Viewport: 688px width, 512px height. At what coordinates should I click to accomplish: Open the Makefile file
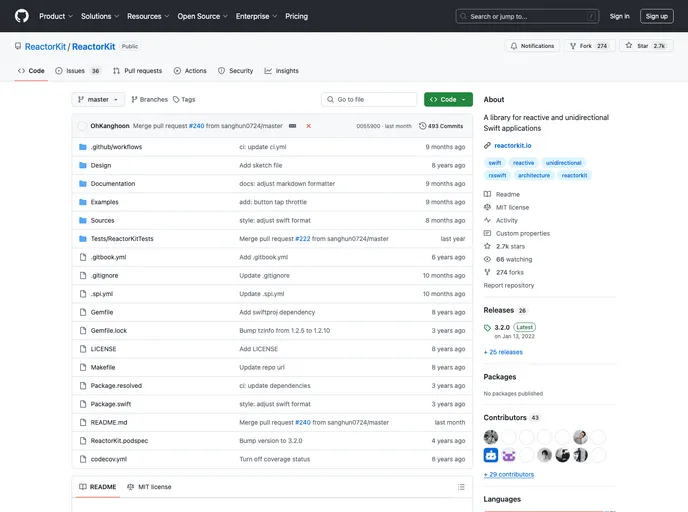(103, 368)
